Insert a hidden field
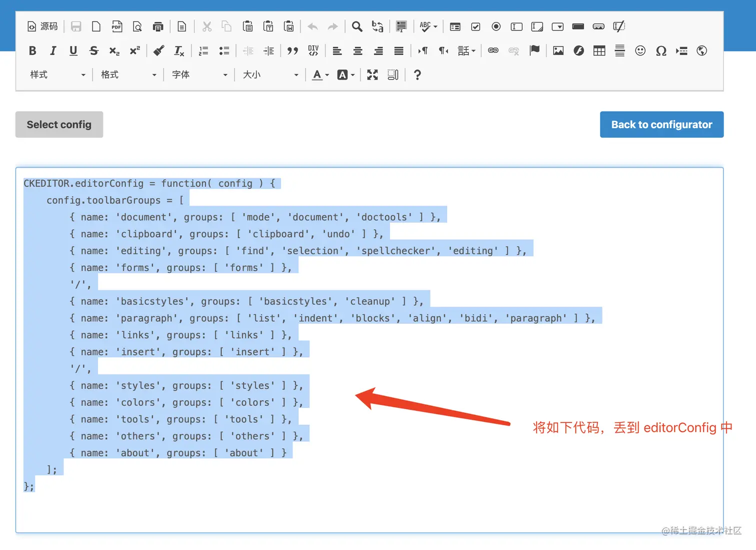Image resolution: width=756 pixels, height=550 pixels. click(619, 27)
